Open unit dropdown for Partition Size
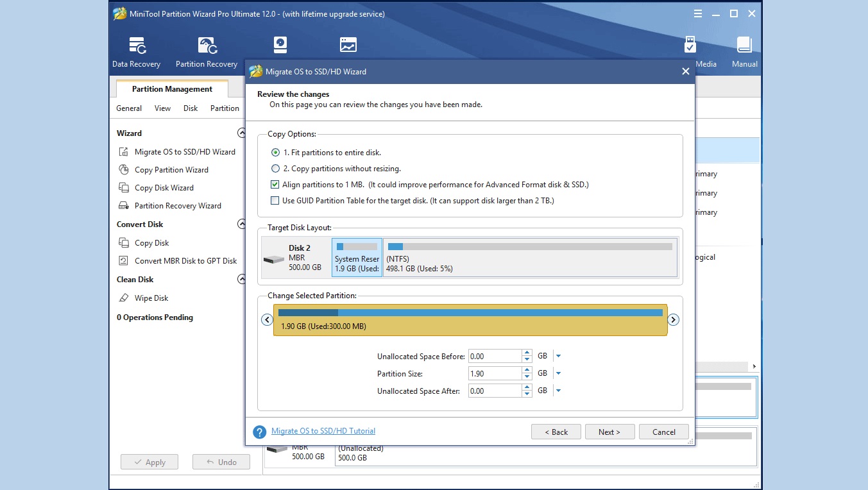Image resolution: width=868 pixels, height=490 pixels. pos(558,373)
